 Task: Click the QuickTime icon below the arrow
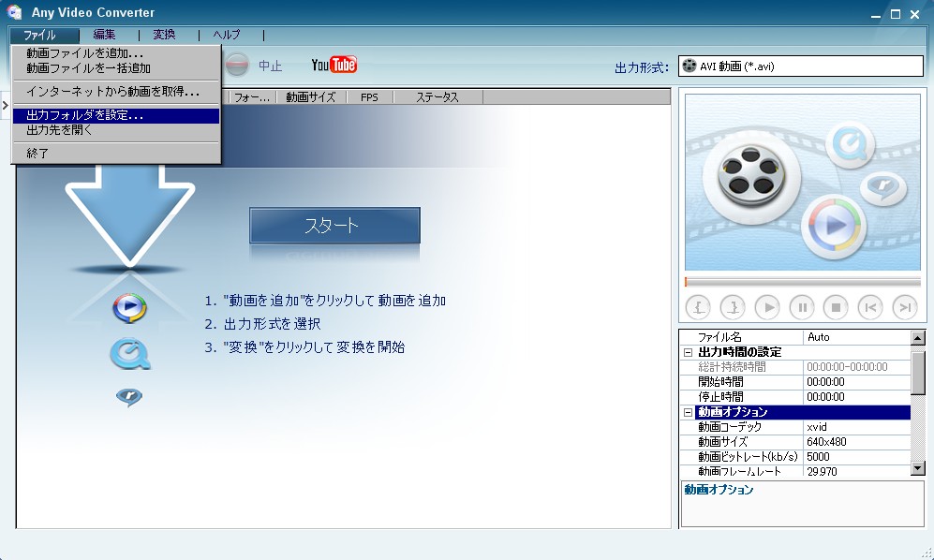(x=129, y=353)
